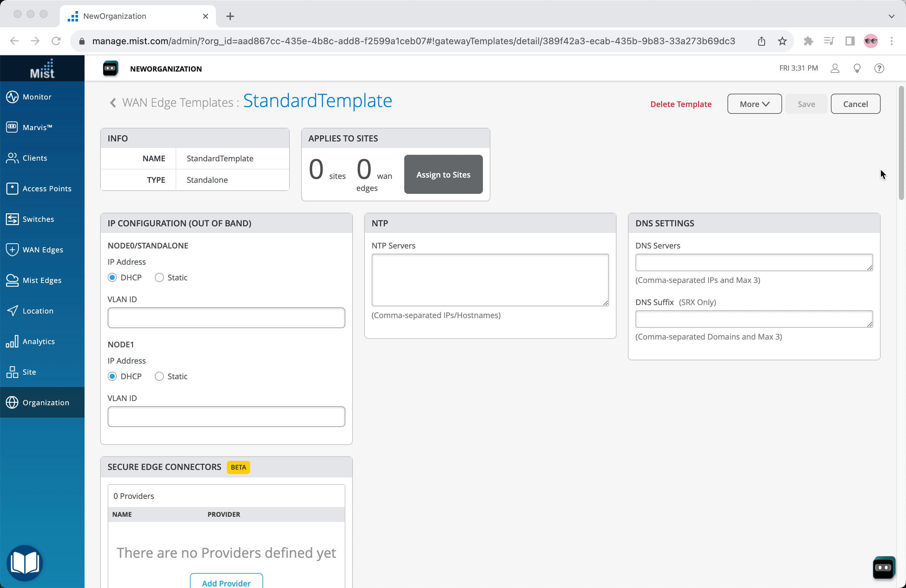The height and width of the screenshot is (588, 906).
Task: Expand the More dropdown menu
Action: pos(754,104)
